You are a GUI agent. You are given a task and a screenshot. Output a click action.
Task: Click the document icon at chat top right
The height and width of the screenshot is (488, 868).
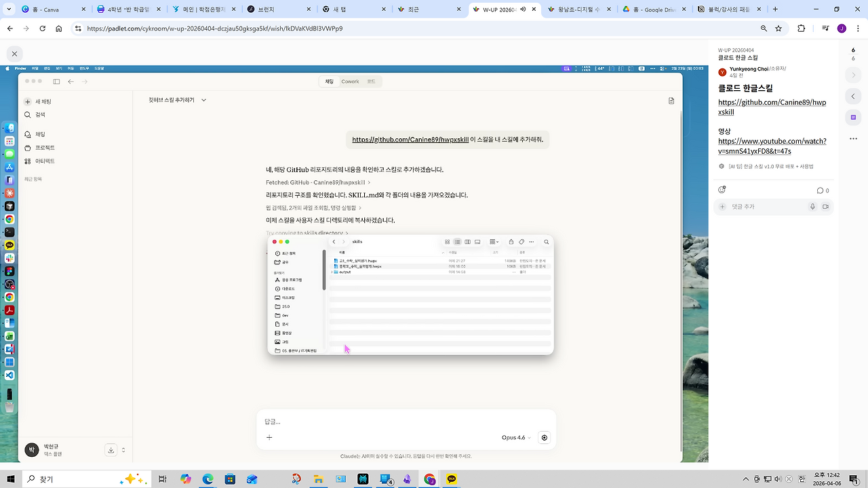tap(671, 100)
